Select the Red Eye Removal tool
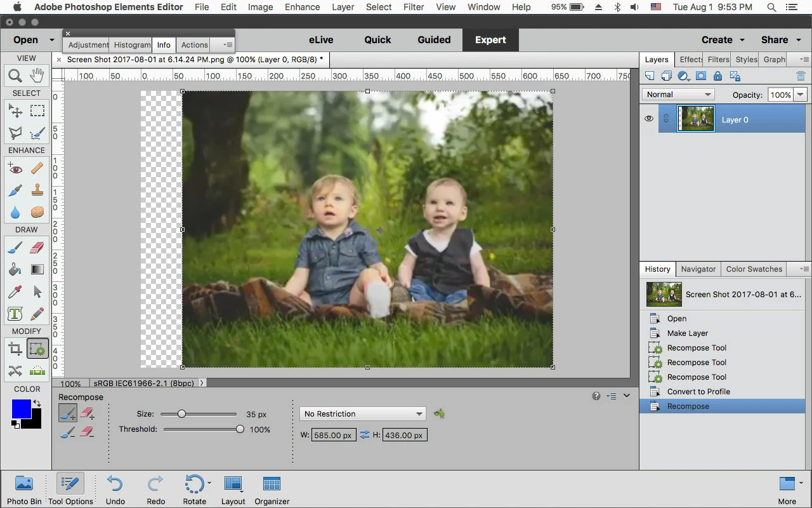This screenshot has width=812, height=508. coord(15,168)
